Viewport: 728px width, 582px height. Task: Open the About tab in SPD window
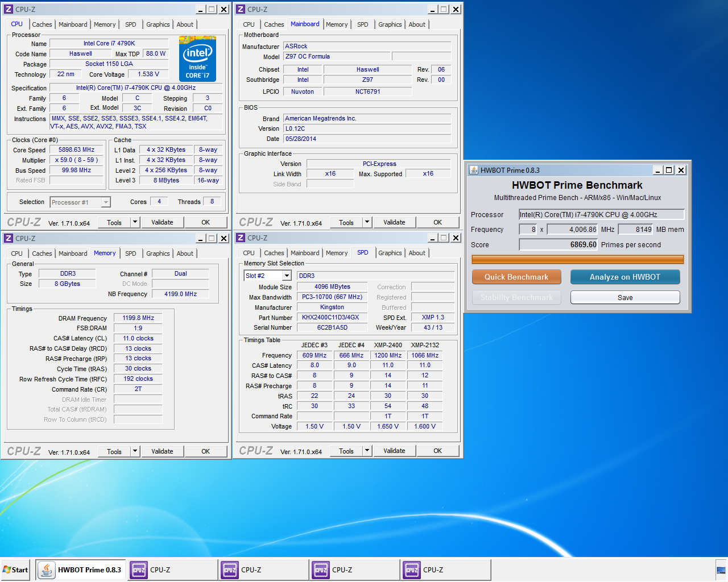(x=417, y=253)
